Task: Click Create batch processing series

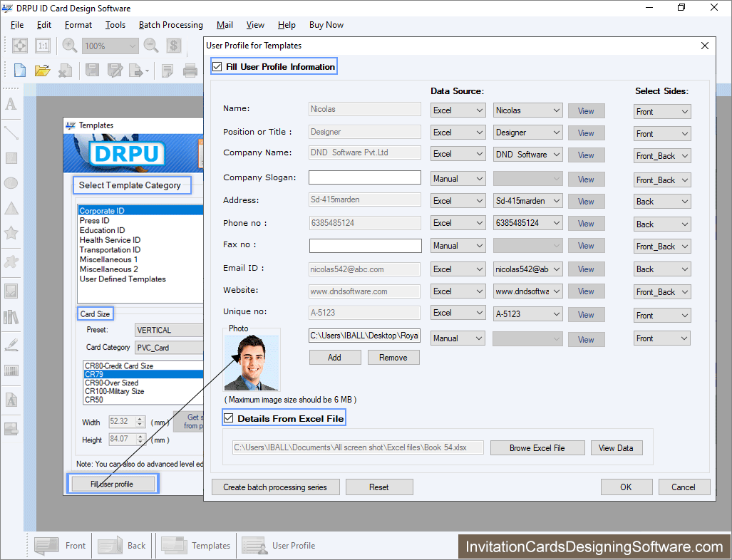Action: coord(275,487)
